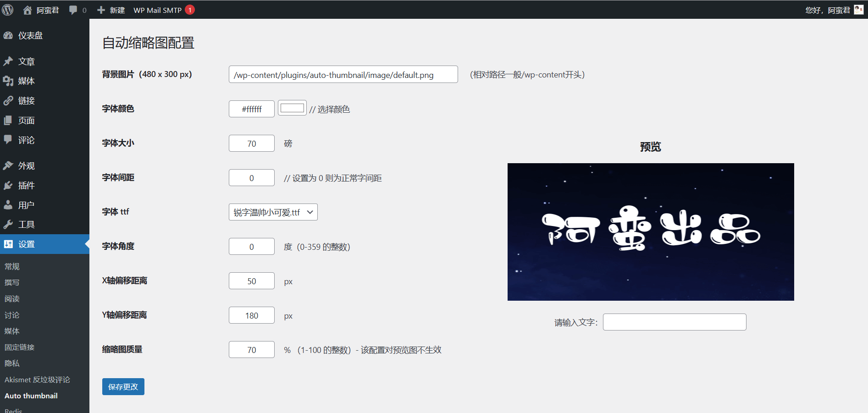Open the 仪表盘 dashboard icon
Screen dimensions: 868x413
coord(9,35)
